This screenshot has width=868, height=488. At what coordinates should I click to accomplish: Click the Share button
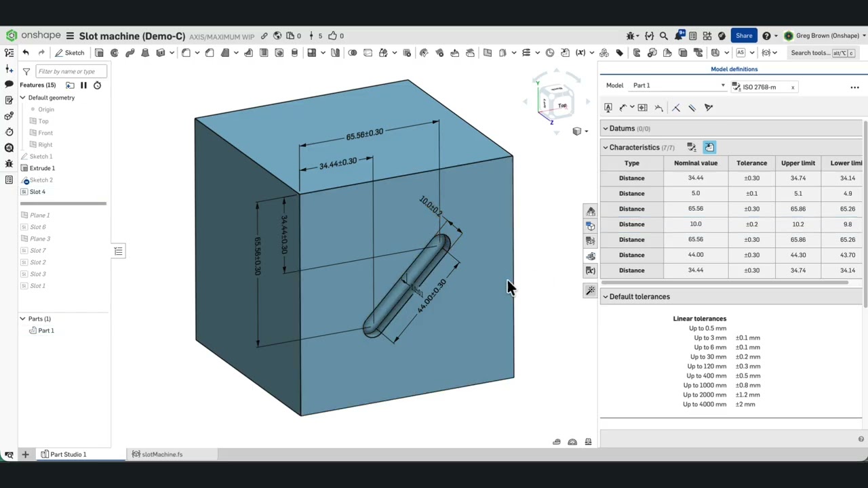[x=744, y=36]
